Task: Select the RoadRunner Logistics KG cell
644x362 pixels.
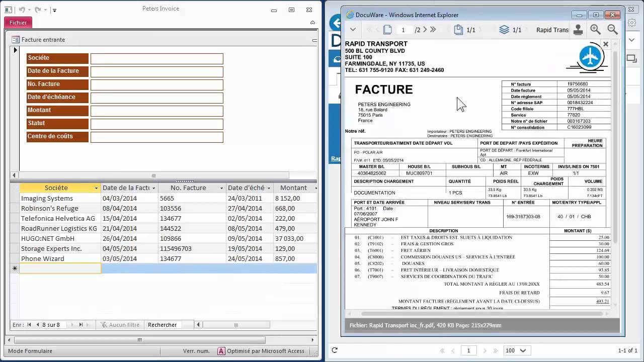Action: click(60, 228)
